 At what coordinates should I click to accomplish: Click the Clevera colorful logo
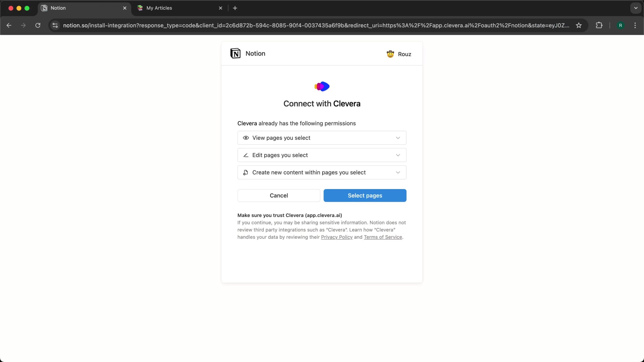coord(322,86)
